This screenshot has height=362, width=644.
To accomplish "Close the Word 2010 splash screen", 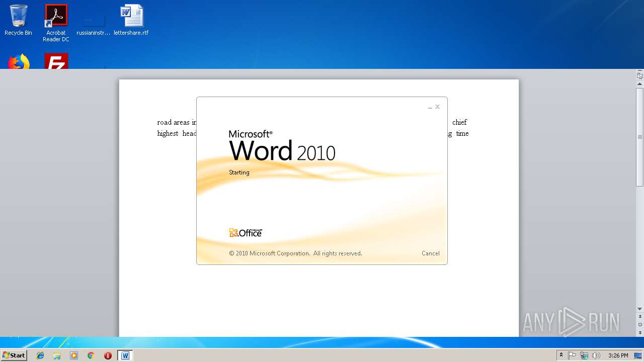I will tap(437, 107).
